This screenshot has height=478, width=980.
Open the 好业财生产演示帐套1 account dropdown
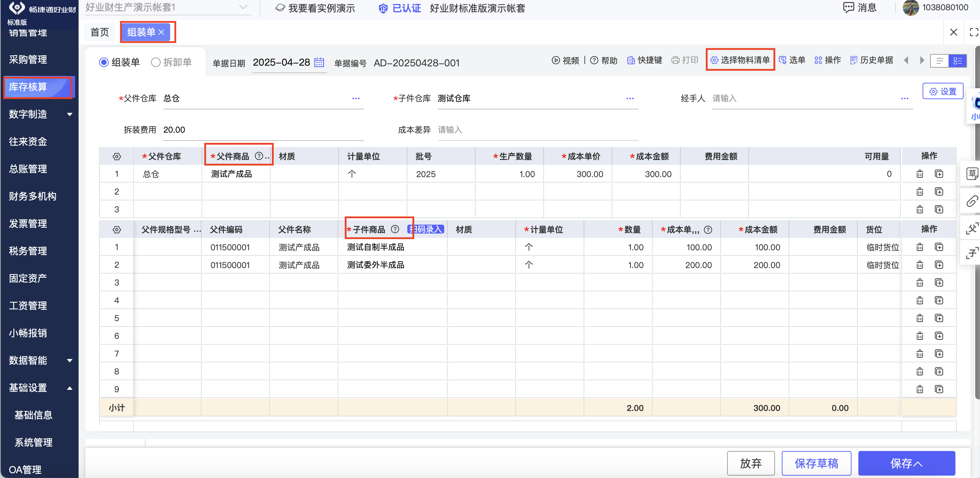168,8
